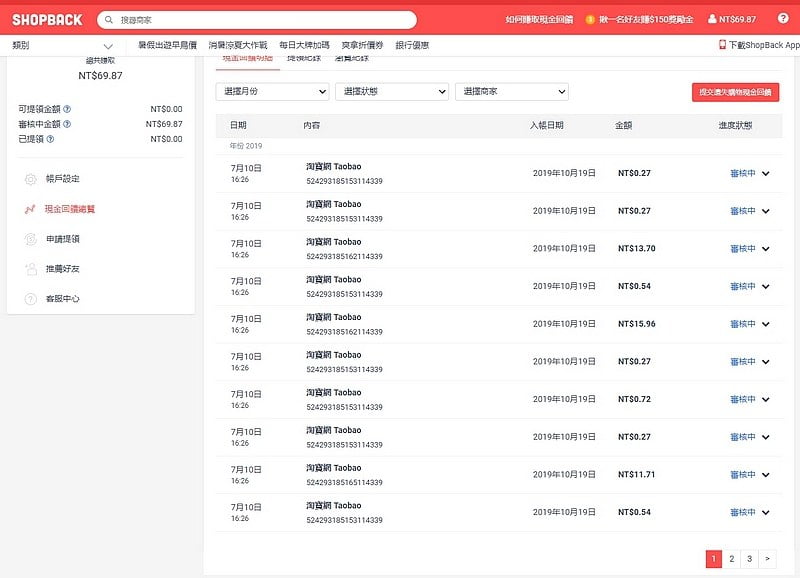
Task: Open the 選擇商家 dropdown
Action: tap(512, 92)
